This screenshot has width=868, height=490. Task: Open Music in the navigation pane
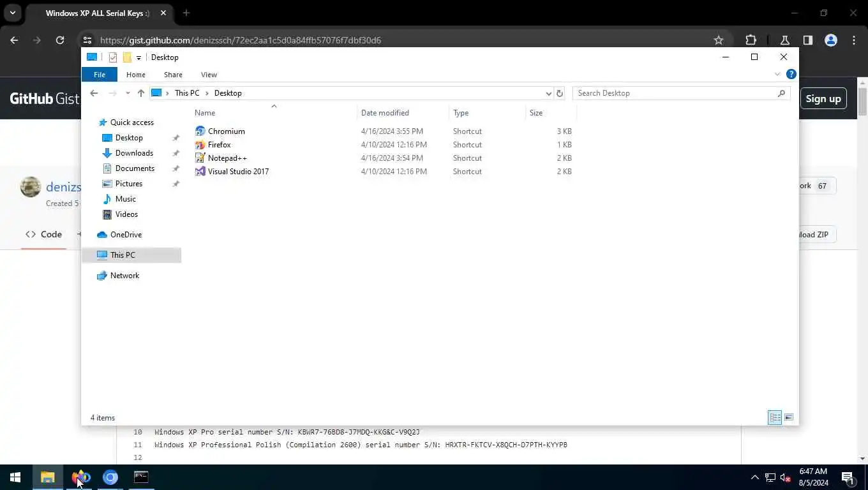(x=126, y=199)
